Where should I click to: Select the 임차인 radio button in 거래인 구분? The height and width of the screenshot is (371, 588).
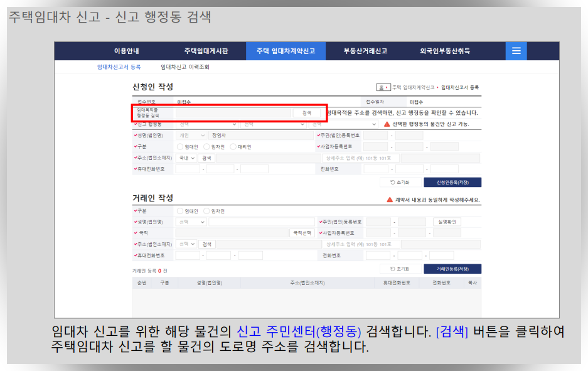click(x=206, y=210)
